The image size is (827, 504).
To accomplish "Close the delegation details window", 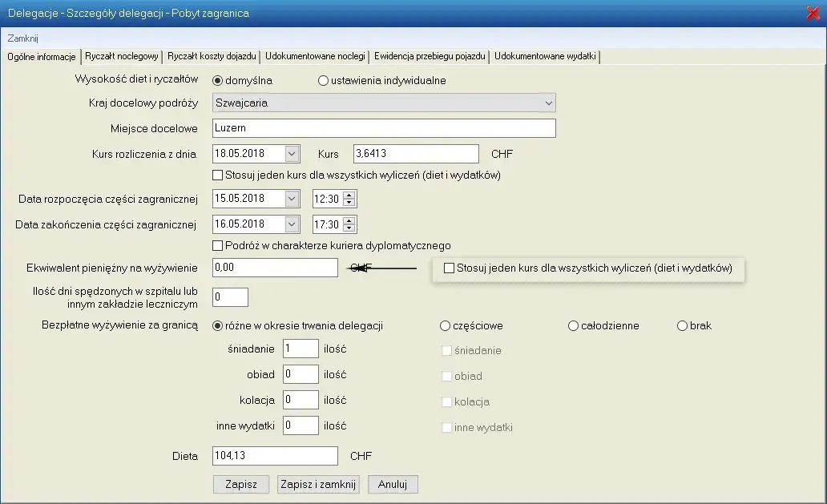I will pyautogui.click(x=813, y=12).
